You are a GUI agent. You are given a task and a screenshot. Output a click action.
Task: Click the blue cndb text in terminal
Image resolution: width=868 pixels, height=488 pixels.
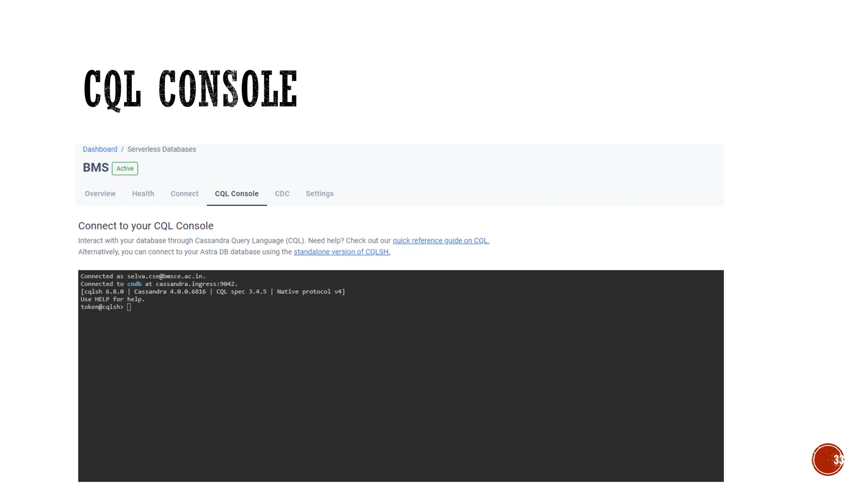pyautogui.click(x=134, y=284)
